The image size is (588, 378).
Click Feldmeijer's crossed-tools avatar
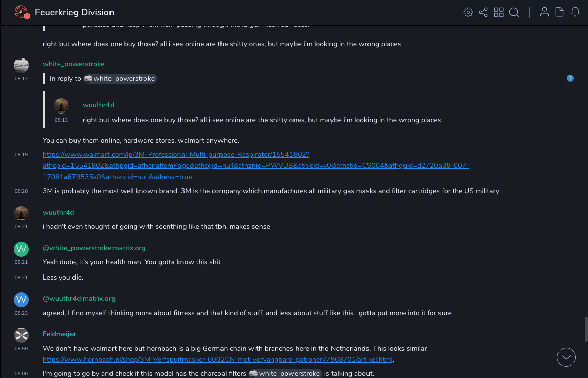click(21, 335)
